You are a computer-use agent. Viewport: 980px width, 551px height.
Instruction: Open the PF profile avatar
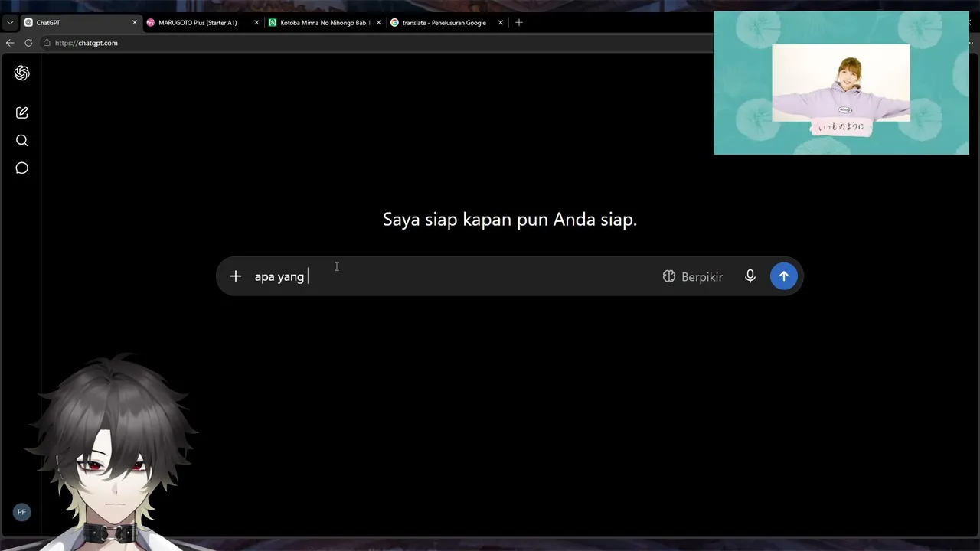(21, 512)
